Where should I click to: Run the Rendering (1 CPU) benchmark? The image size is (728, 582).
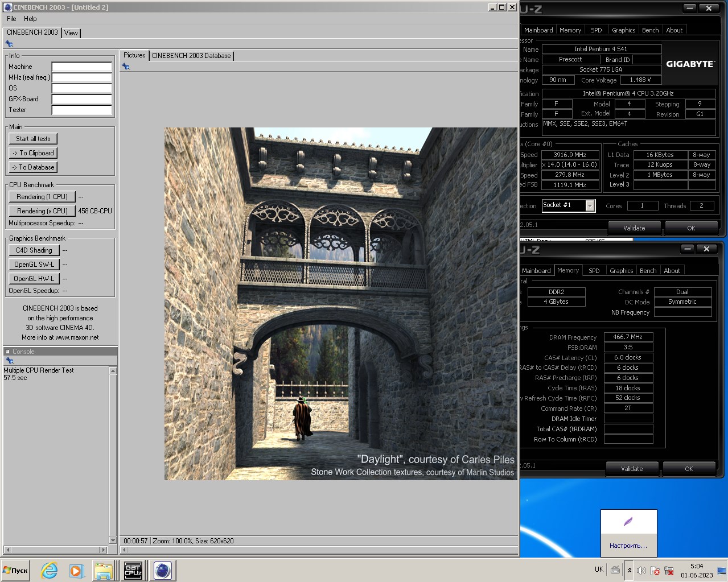point(42,197)
